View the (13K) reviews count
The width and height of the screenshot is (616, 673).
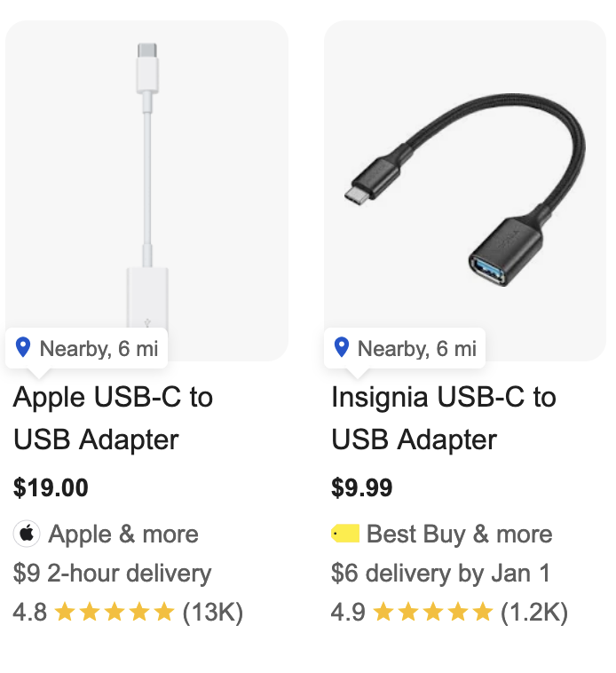pyautogui.click(x=213, y=612)
